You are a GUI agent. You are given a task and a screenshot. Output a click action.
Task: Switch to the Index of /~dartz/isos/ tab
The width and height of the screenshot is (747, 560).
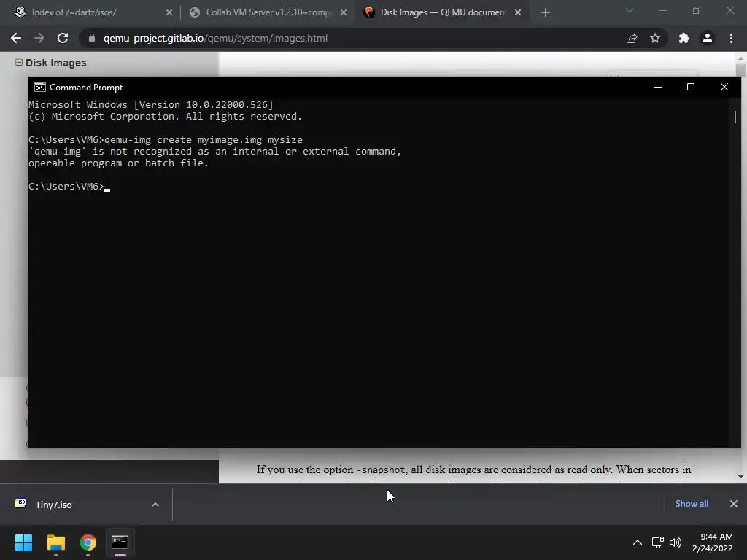[x=93, y=12]
